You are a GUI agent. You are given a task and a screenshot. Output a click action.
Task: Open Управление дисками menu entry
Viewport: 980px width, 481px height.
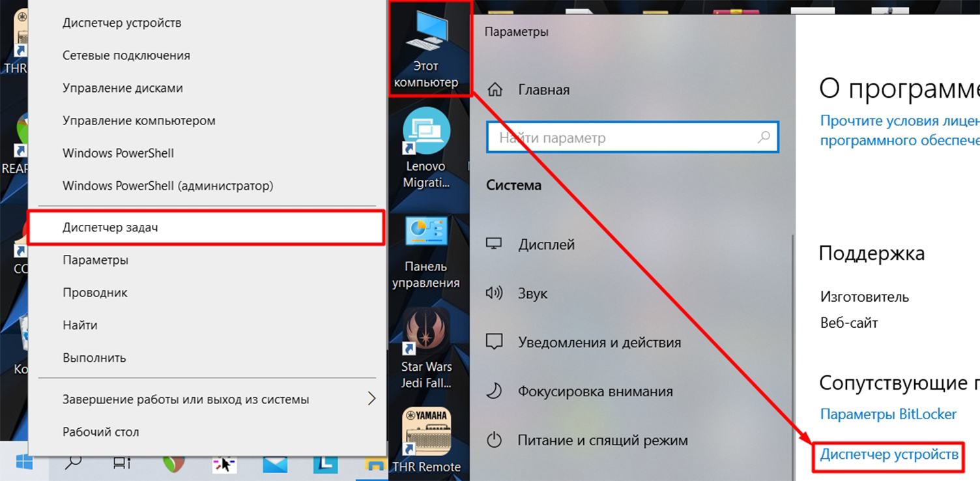click(122, 88)
